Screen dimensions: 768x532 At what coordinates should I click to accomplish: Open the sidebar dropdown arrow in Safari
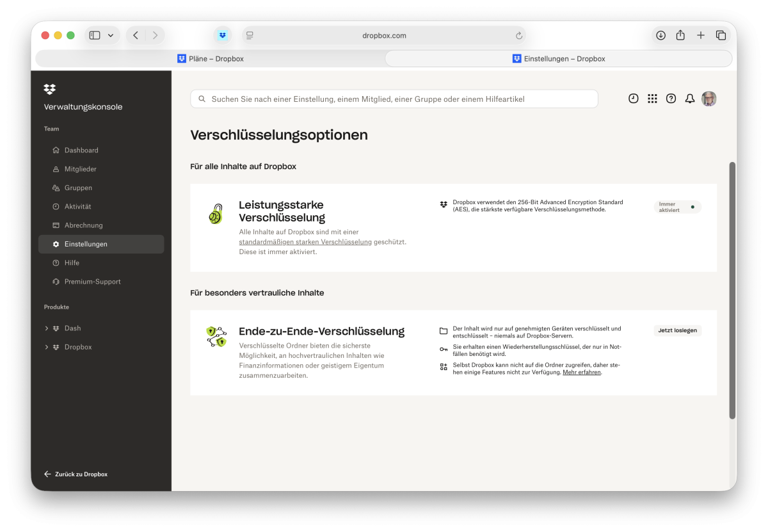(111, 35)
